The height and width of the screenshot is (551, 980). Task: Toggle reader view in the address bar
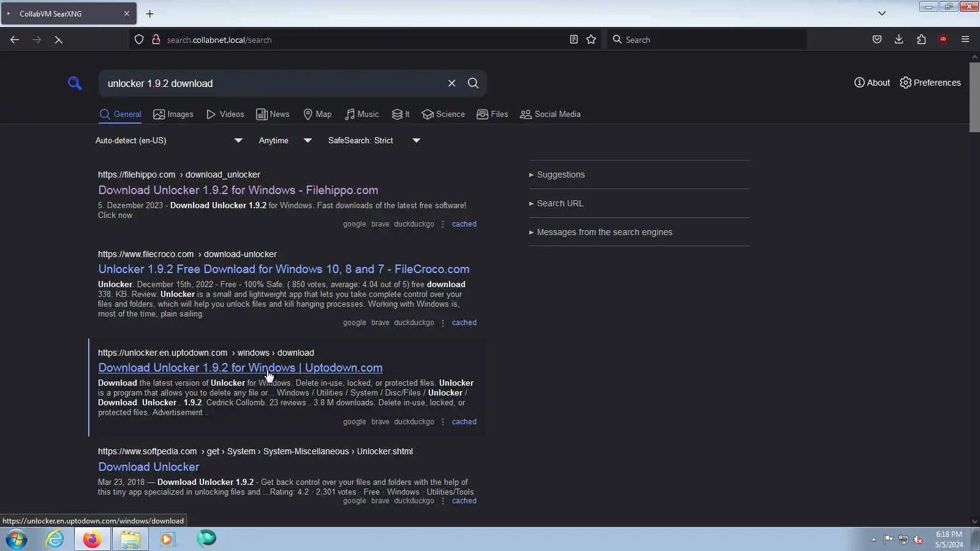click(574, 40)
